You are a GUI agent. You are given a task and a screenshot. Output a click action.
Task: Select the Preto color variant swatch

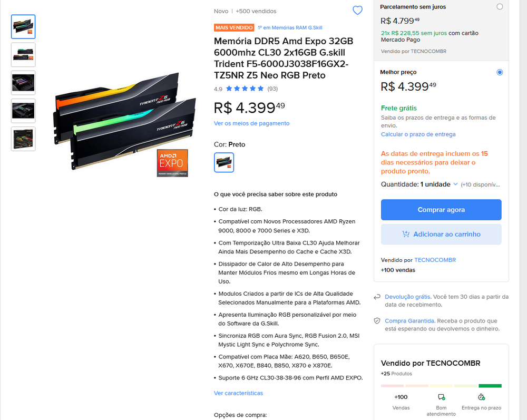point(224,163)
